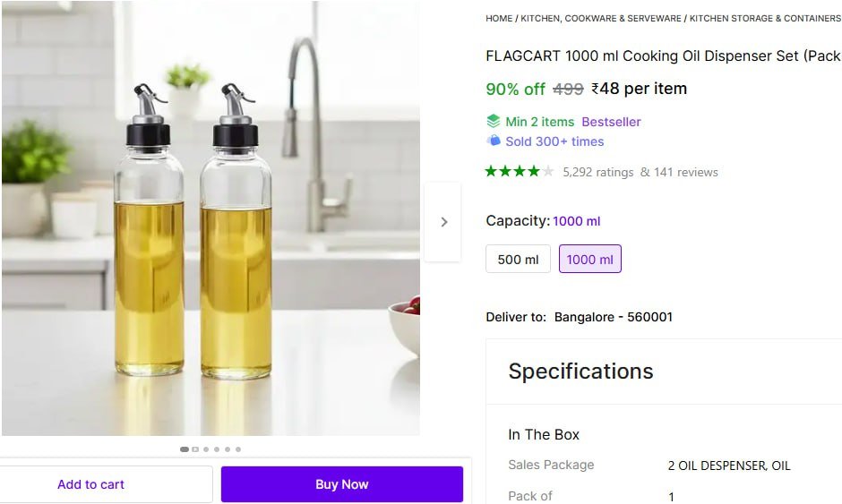Add the oil dispenser to cart
The image size is (842, 504).
[x=91, y=484]
